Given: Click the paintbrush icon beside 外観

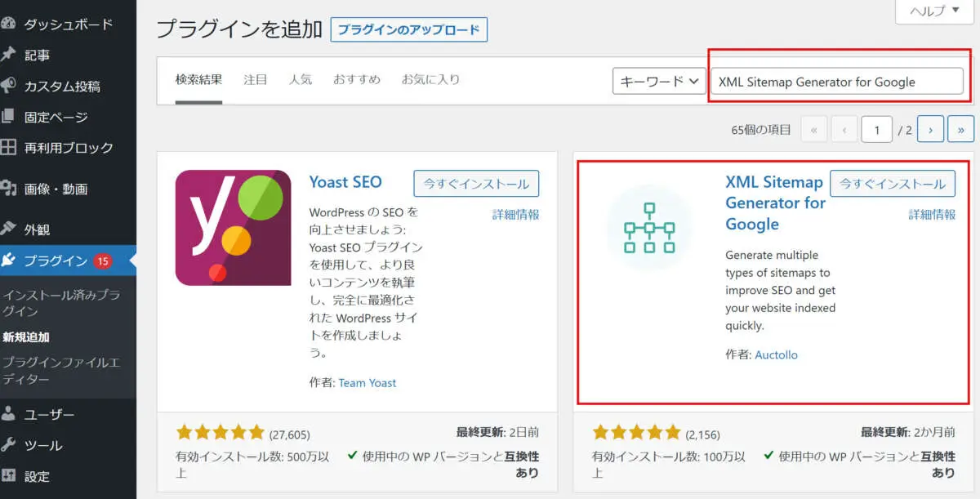Looking at the screenshot, I should pyautogui.click(x=8, y=229).
